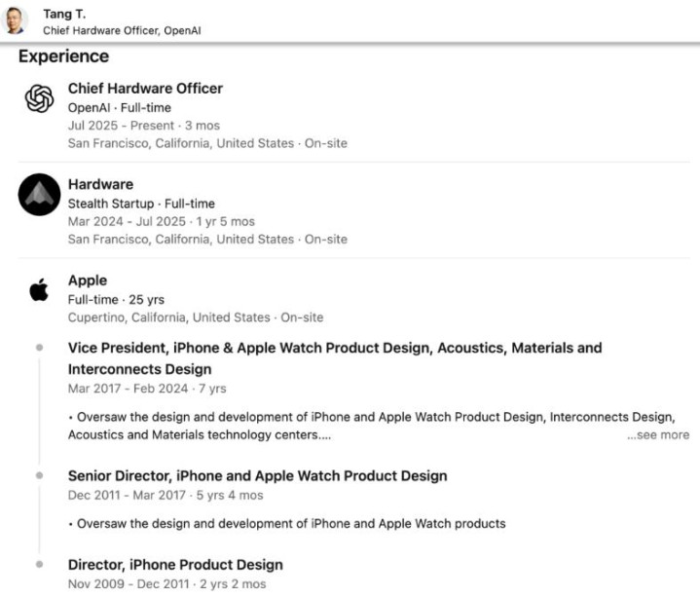Screen dimensions: 700x598
Task: Click the "Chief Hardware Officer, OpenAI" header subtitle
Action: [x=122, y=30]
